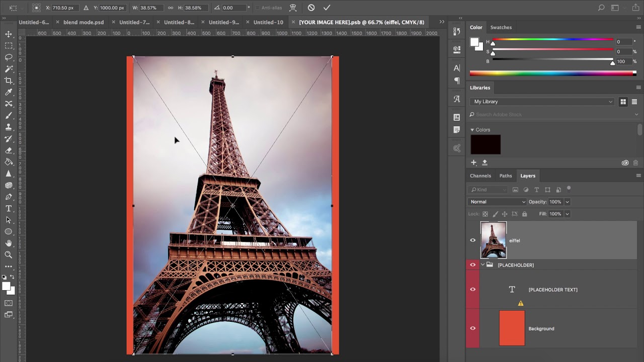Open the Search icon in top bar

601,8
